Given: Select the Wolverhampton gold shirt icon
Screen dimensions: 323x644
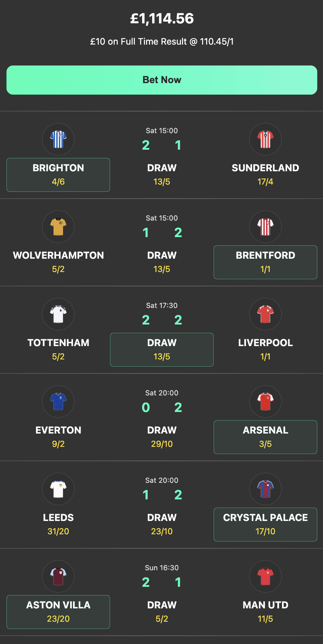Looking at the screenshot, I should click(58, 227).
